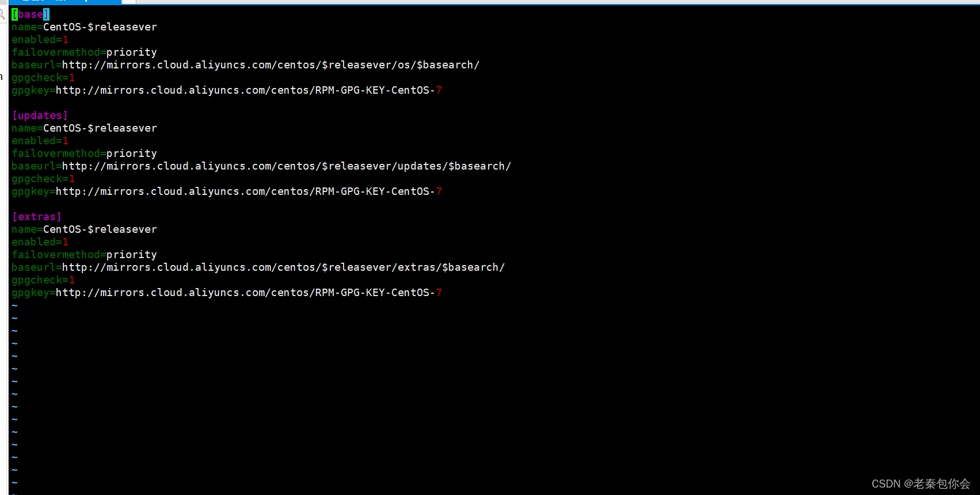Click enabled=1 line in the [extras] section

40,242
